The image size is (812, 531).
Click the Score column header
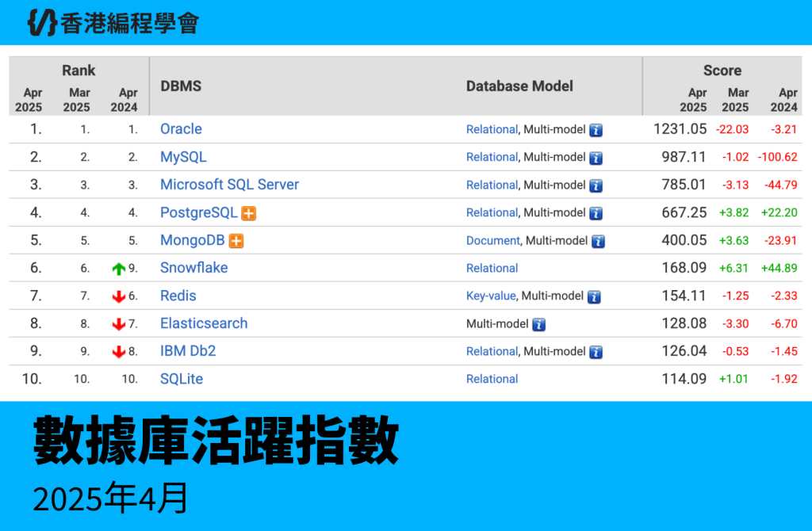tap(722, 71)
